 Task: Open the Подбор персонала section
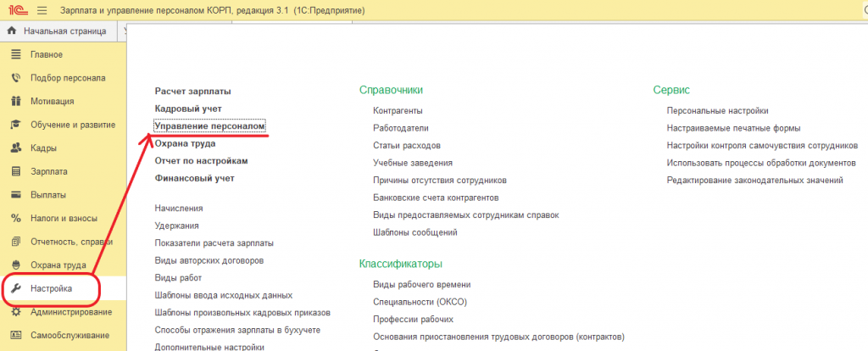coord(68,78)
